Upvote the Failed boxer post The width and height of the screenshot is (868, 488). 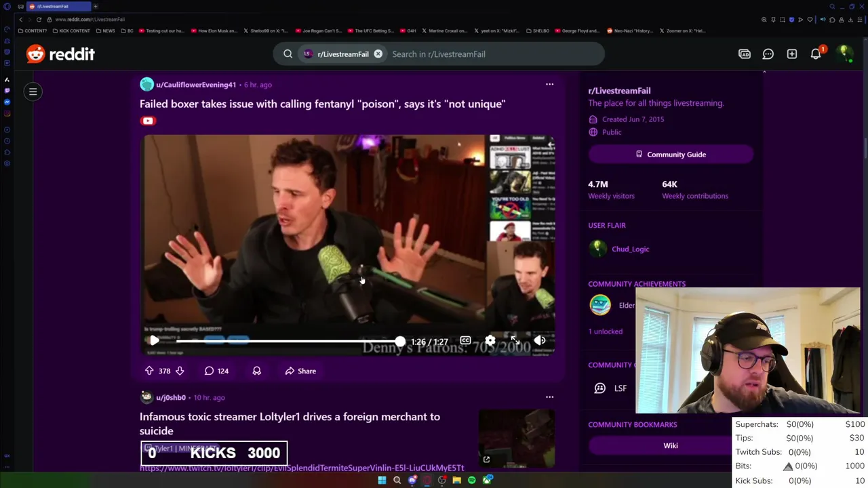coord(149,371)
